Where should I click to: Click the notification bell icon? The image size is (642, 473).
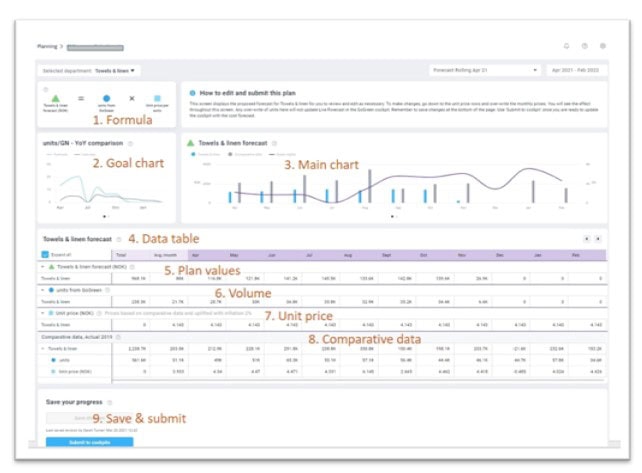point(566,46)
